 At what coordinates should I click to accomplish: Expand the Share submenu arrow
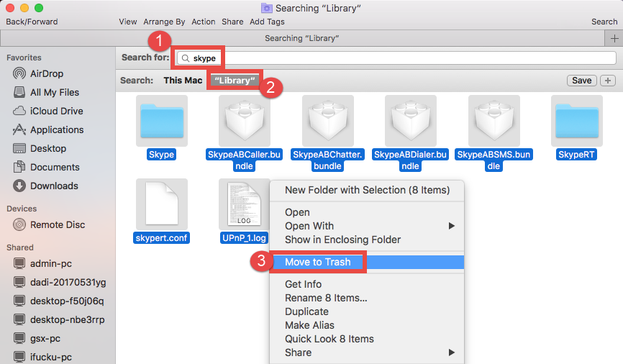click(451, 352)
